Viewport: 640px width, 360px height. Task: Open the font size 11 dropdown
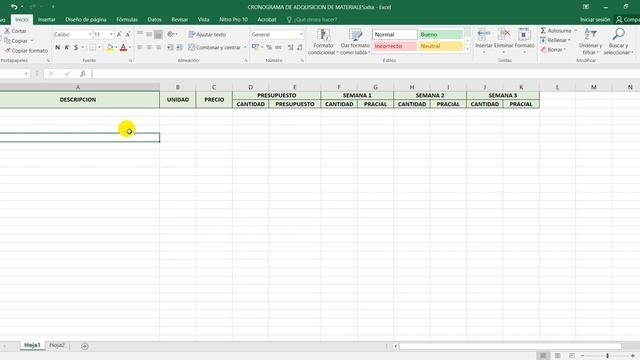(111, 35)
